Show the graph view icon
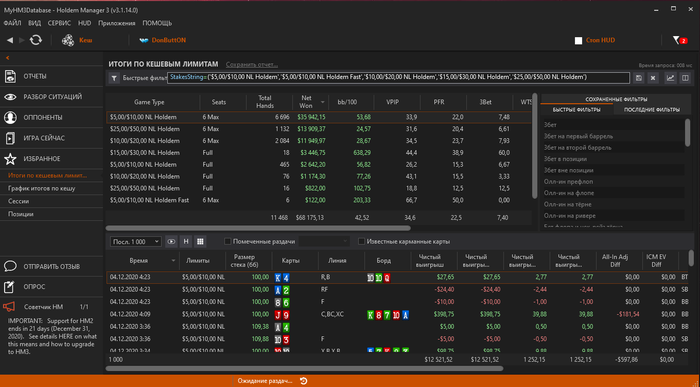Screen dimensions: 700x387 click(x=671, y=78)
